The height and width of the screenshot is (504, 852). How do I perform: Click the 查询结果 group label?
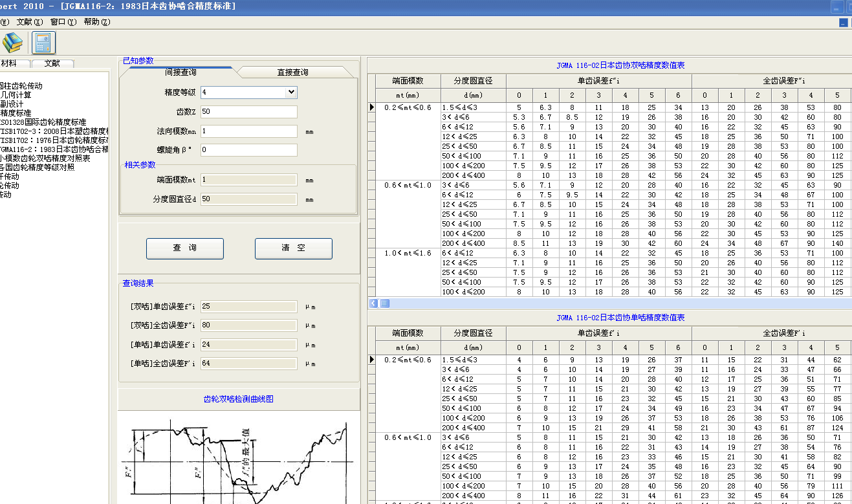point(138,283)
